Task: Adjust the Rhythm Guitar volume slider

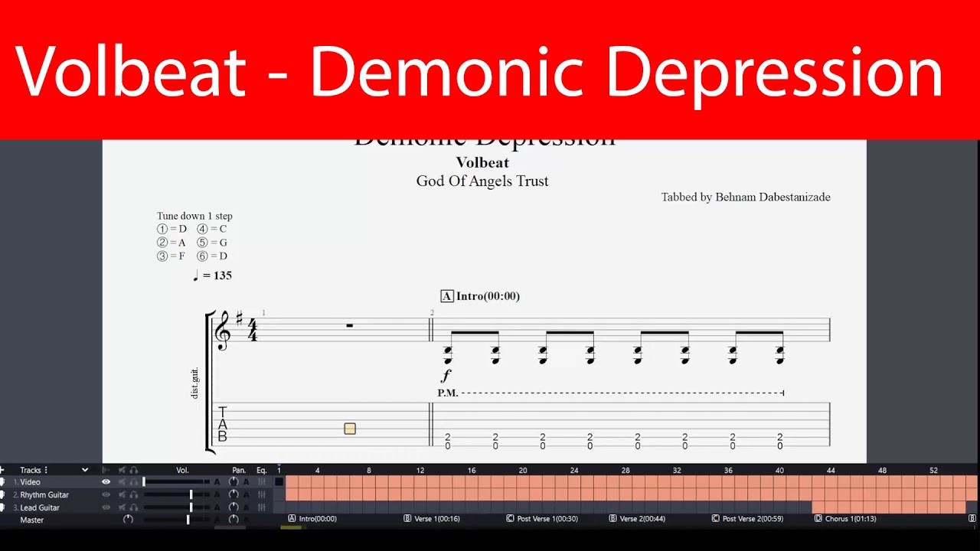Action: pyautogui.click(x=176, y=494)
